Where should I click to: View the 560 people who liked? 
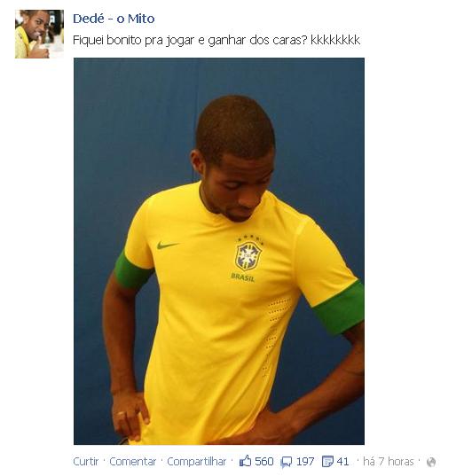click(x=264, y=462)
